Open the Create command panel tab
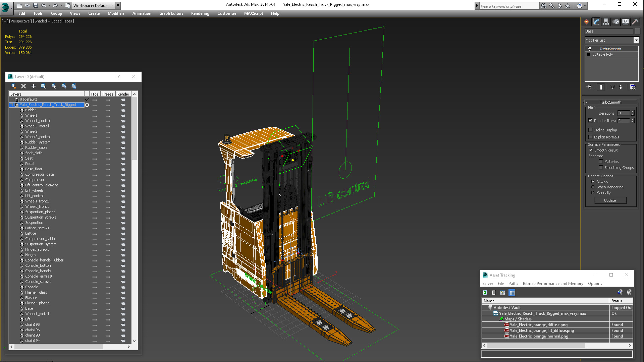This screenshot has height=362, width=644. [586, 22]
